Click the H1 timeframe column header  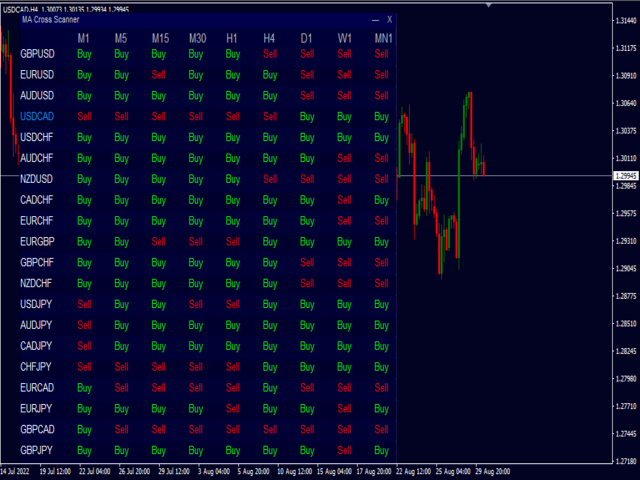[231, 38]
